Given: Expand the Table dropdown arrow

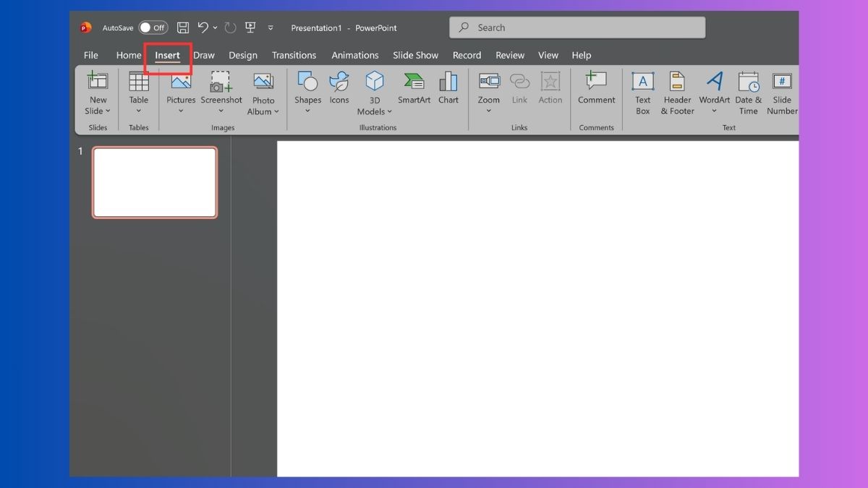Looking at the screenshot, I should pos(139,111).
